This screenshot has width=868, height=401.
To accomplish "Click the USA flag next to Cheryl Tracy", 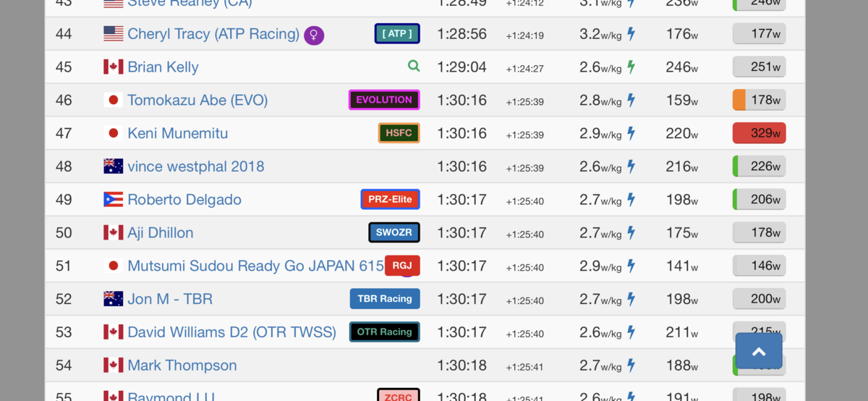I will coord(114,33).
